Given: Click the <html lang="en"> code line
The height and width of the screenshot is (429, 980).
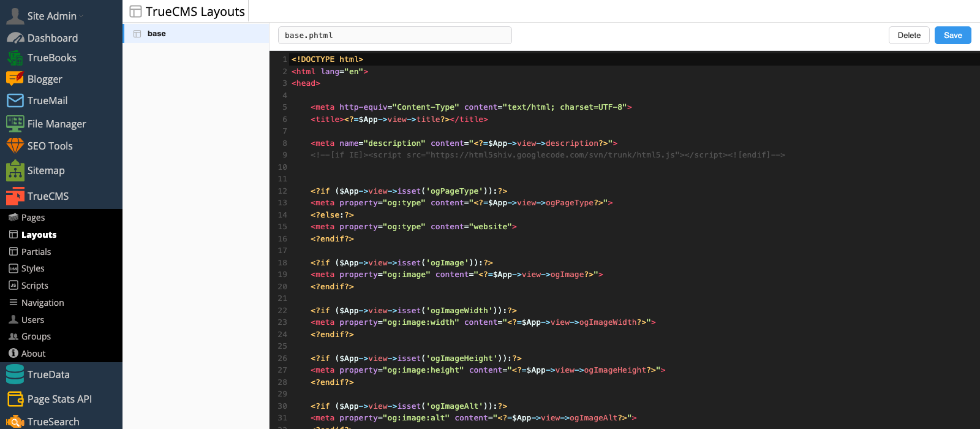Looking at the screenshot, I should tap(330, 71).
